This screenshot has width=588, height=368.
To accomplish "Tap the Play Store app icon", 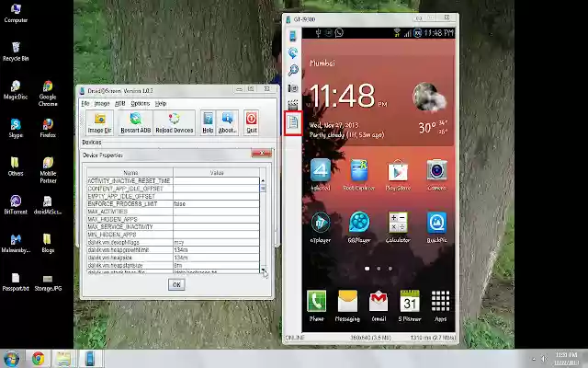I will (398, 174).
